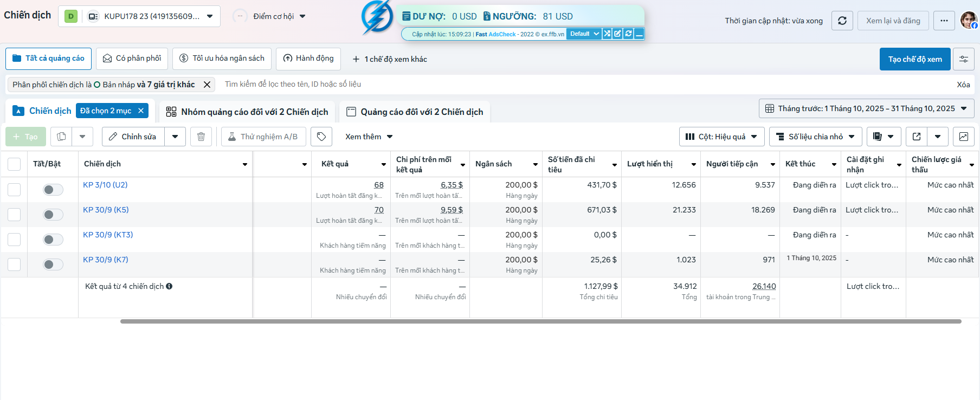Open the dropdown arrow next to 'Chỉnh sửa'

pyautogui.click(x=175, y=137)
